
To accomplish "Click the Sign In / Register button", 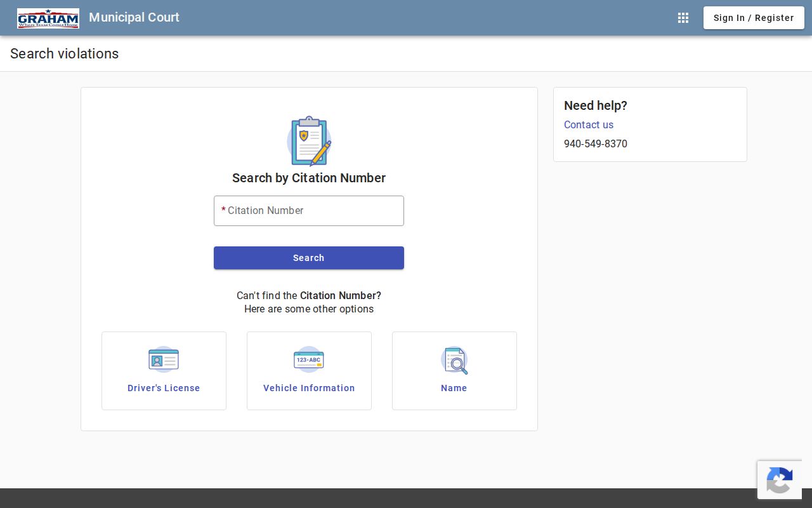I will coord(754,18).
